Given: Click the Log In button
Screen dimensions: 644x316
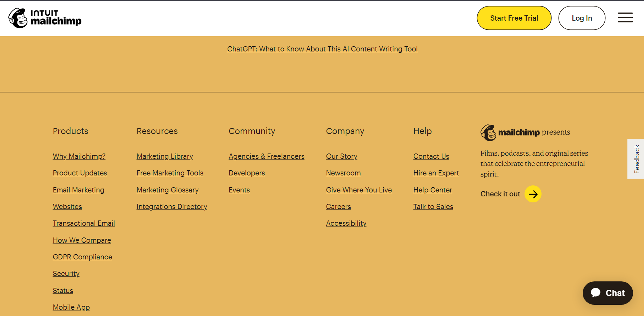Looking at the screenshot, I should coord(581,18).
